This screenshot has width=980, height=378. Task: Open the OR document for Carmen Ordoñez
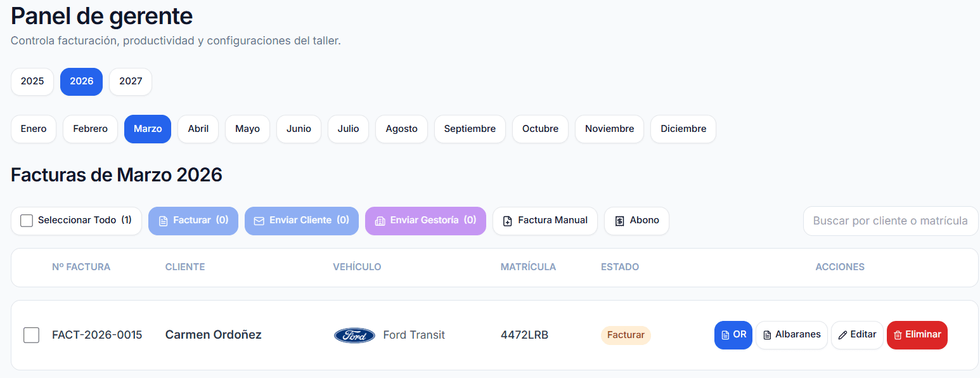coord(733,335)
